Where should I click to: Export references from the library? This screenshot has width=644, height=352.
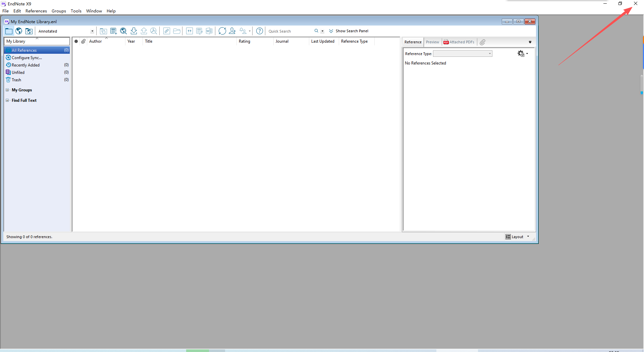[x=144, y=31]
